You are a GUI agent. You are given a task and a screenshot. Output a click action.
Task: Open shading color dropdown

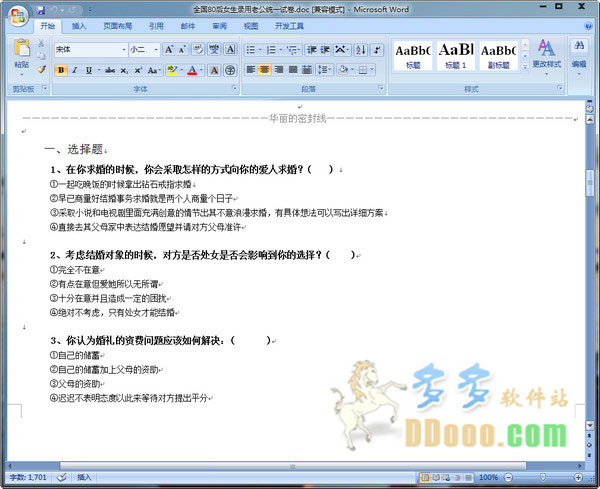(352, 70)
